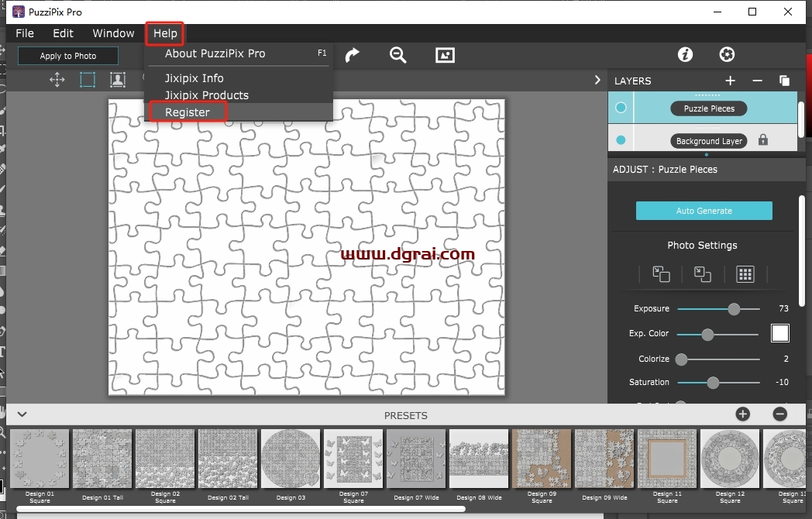Remove preset with minus circle icon
This screenshot has height=519, width=812.
click(780, 414)
